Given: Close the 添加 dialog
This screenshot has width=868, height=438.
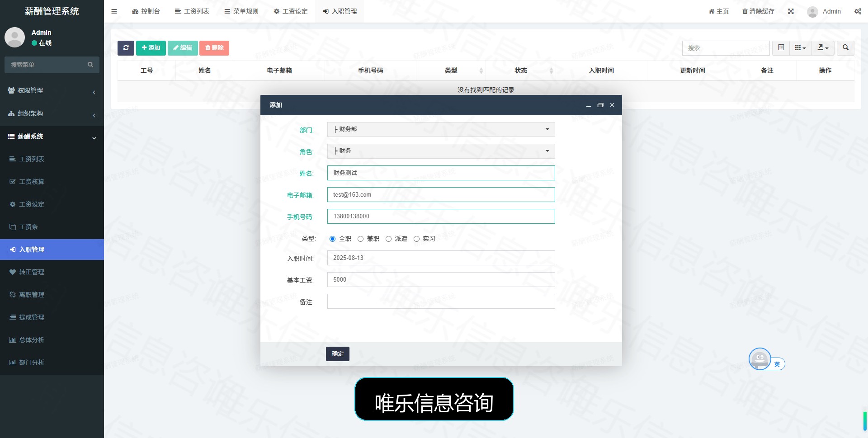Looking at the screenshot, I should [612, 105].
